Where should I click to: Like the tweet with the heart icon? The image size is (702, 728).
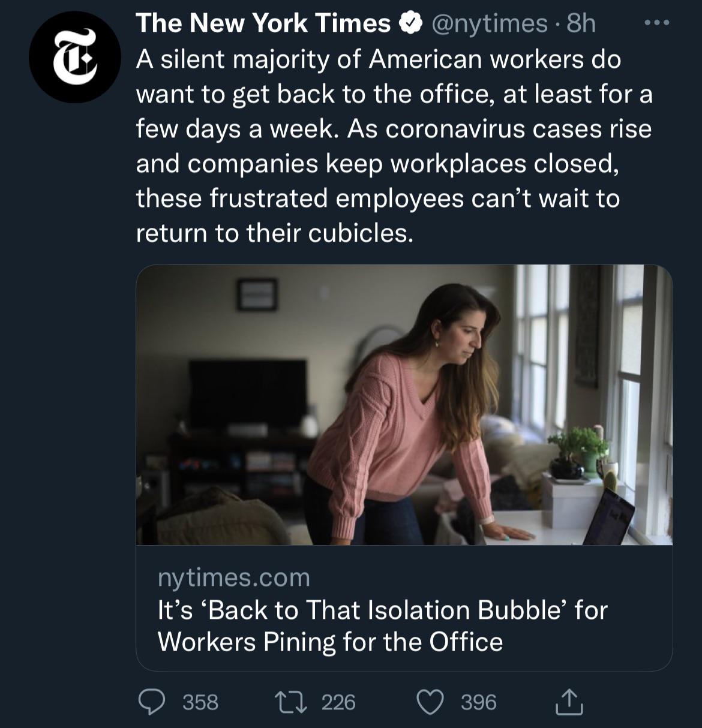(430, 702)
